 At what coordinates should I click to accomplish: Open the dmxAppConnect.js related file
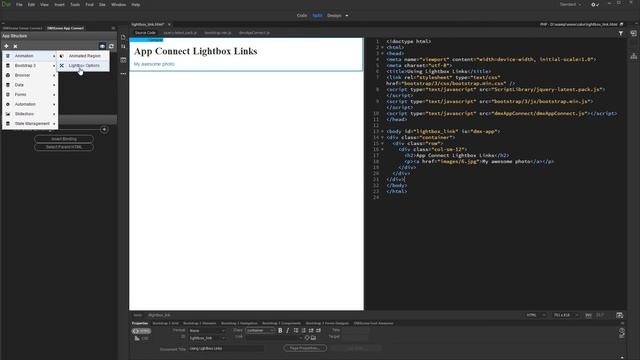[x=254, y=33]
